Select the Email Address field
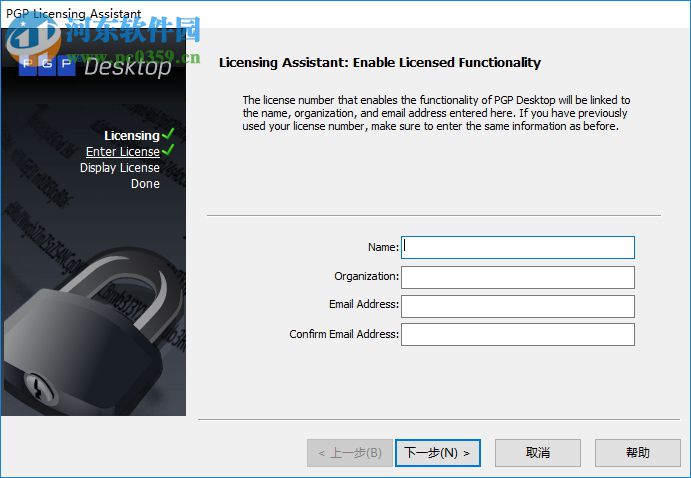Image resolution: width=691 pixels, height=478 pixels. tap(518, 306)
